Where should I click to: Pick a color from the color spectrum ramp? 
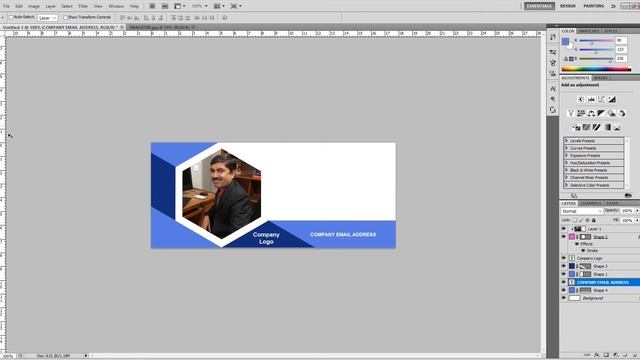click(596, 69)
